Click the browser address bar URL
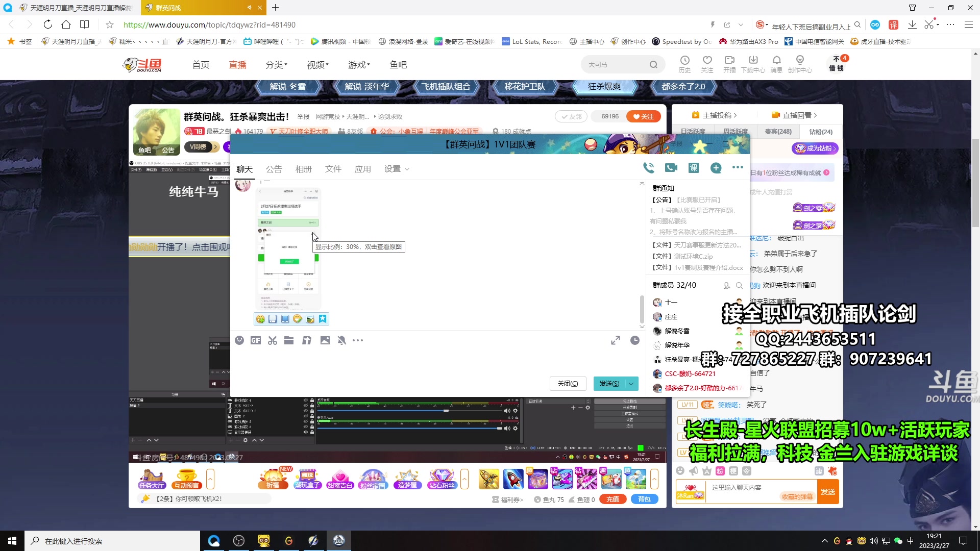980x551 pixels. (209, 24)
